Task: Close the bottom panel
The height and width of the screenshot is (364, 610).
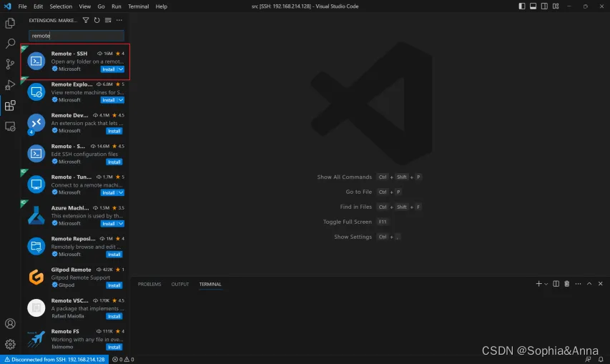Action: [x=600, y=284]
